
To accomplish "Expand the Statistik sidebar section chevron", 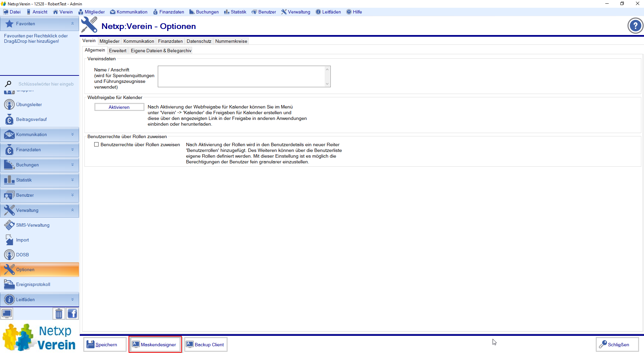I will click(72, 180).
